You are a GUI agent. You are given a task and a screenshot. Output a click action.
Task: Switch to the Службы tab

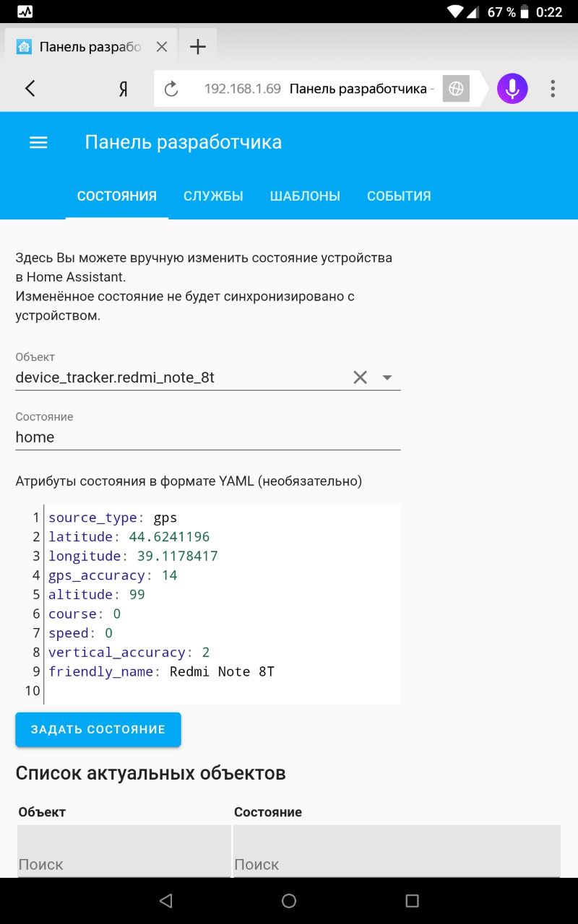213,196
